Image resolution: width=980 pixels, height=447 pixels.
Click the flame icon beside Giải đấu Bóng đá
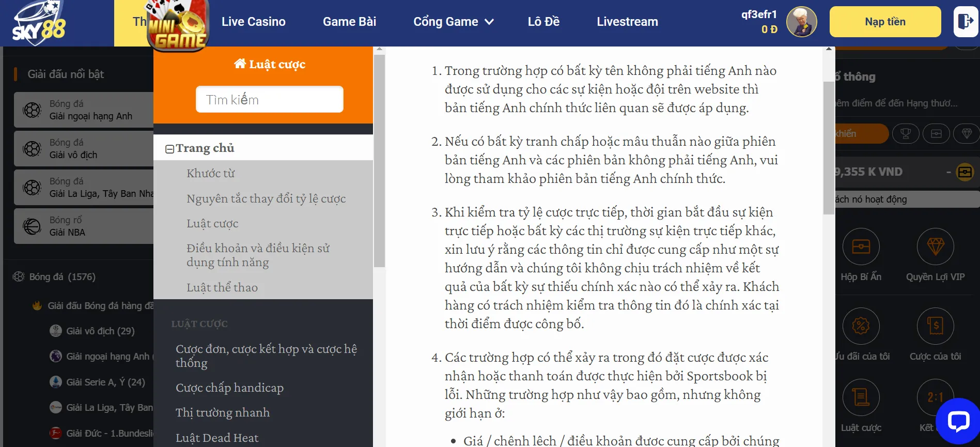click(37, 305)
